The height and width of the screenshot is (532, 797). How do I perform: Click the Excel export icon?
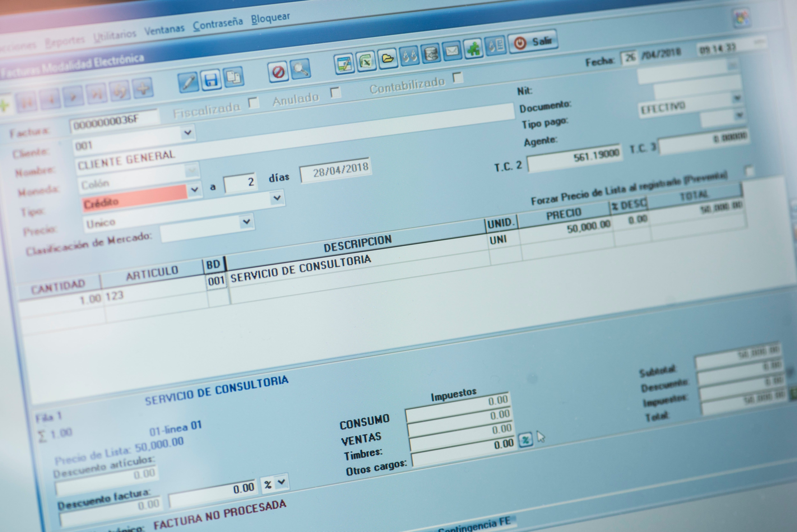click(x=366, y=61)
